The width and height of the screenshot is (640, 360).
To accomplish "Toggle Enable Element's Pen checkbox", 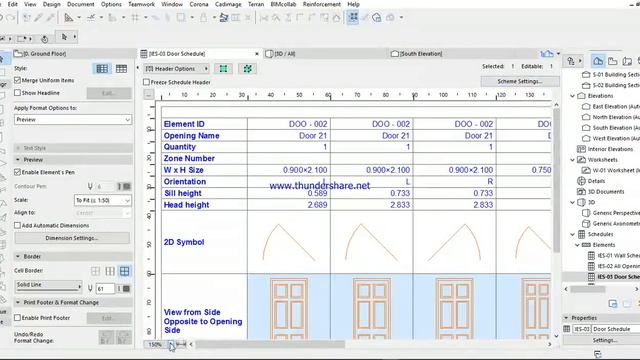I will (17, 172).
